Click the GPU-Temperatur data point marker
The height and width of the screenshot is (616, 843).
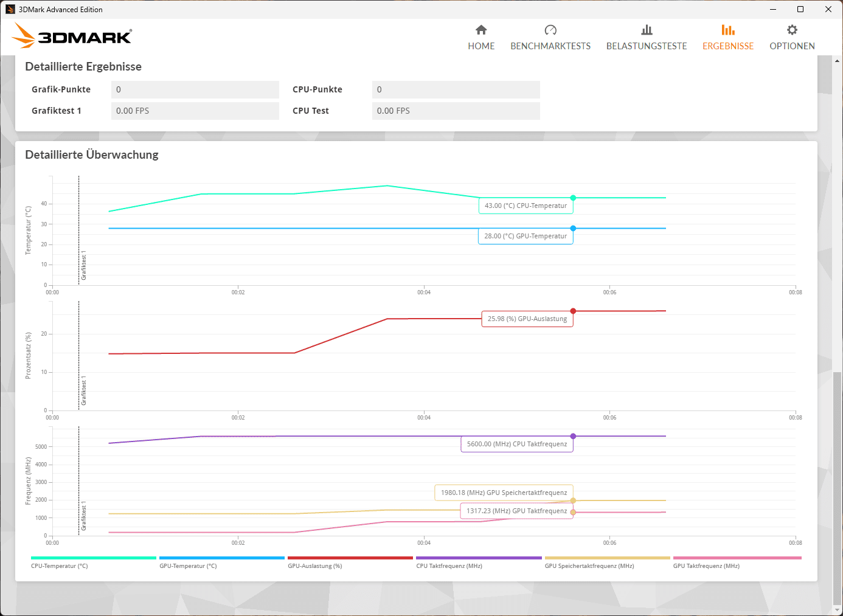click(573, 229)
